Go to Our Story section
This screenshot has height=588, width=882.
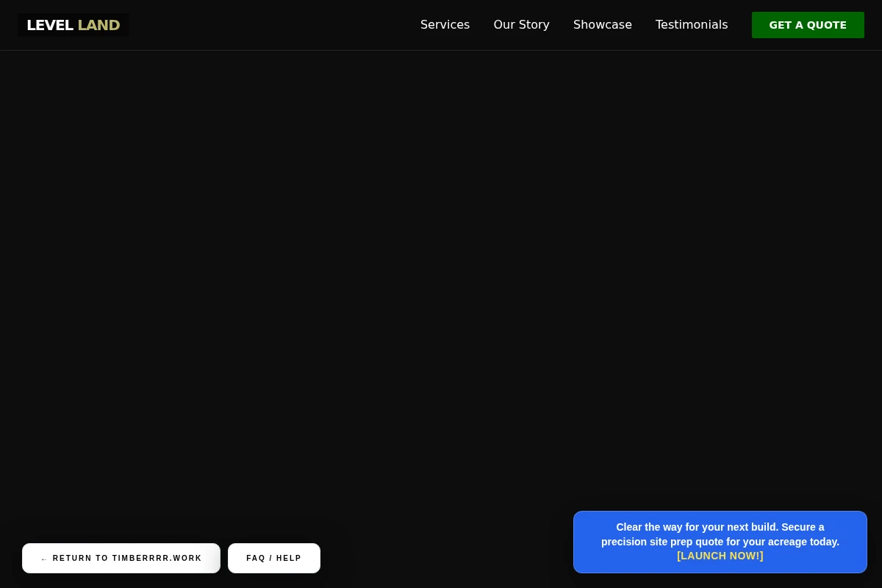[x=521, y=25]
